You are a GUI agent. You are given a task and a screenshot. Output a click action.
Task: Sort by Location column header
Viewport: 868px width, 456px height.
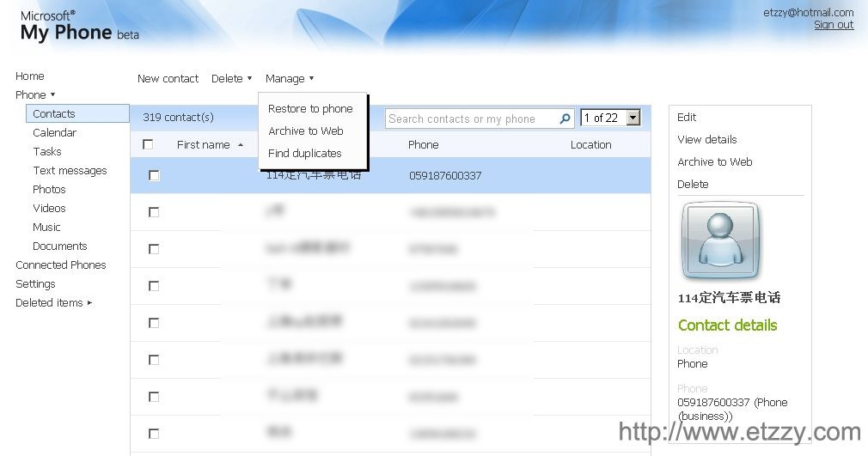[590, 144]
